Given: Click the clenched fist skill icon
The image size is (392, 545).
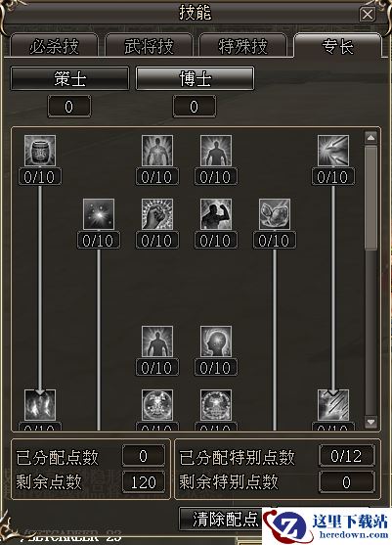Looking at the screenshot, I should (x=157, y=214).
